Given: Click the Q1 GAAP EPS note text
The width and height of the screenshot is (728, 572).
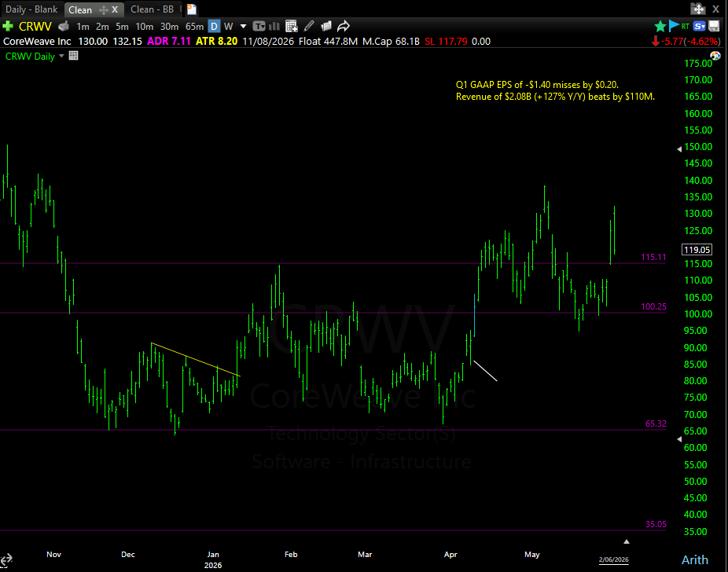Looking at the screenshot, I should click(537, 84).
